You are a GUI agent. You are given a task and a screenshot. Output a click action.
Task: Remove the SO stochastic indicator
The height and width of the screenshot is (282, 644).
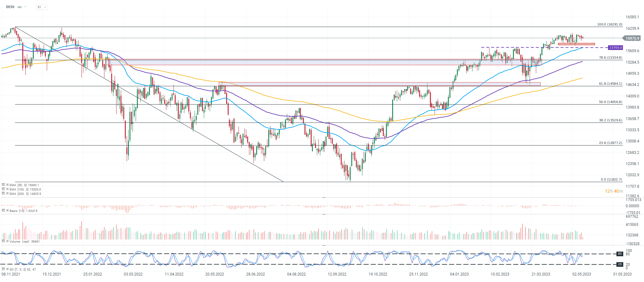pos(7,269)
